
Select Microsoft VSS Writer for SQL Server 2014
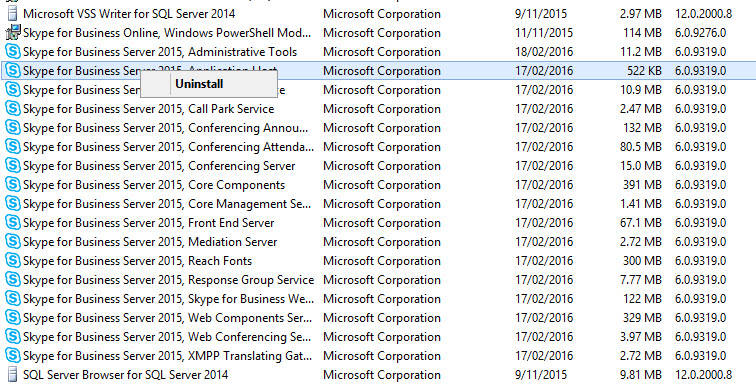coord(129,14)
